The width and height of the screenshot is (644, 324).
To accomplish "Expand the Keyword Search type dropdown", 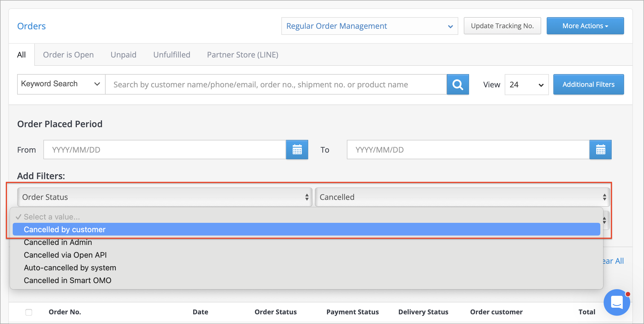I will tap(61, 84).
